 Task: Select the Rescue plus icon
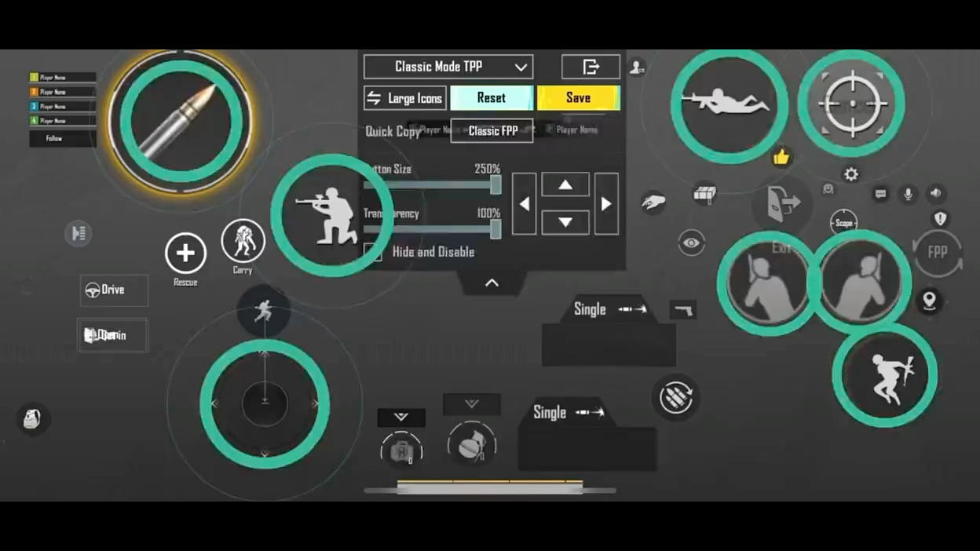tap(185, 253)
